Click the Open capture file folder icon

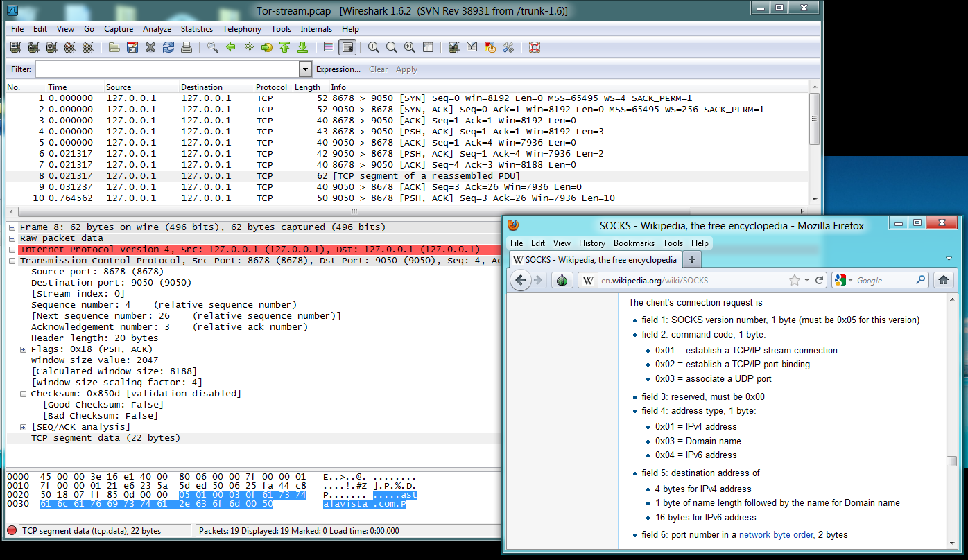pyautogui.click(x=114, y=48)
